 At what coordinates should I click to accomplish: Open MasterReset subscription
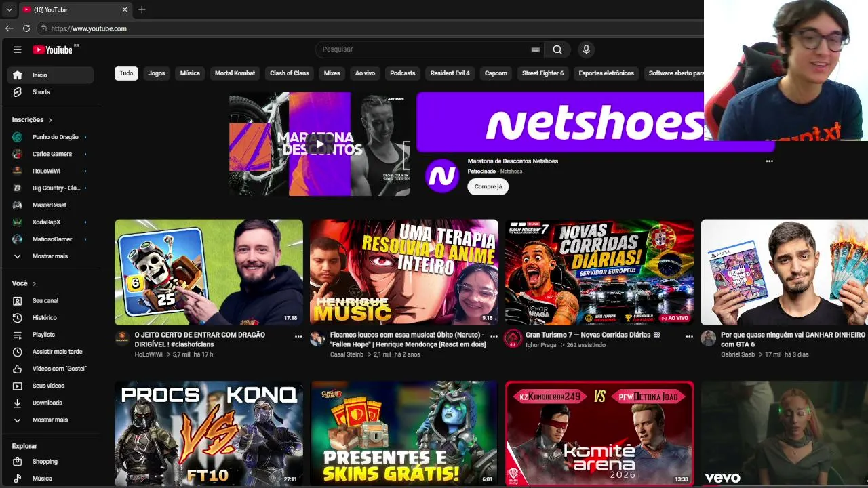click(x=50, y=205)
